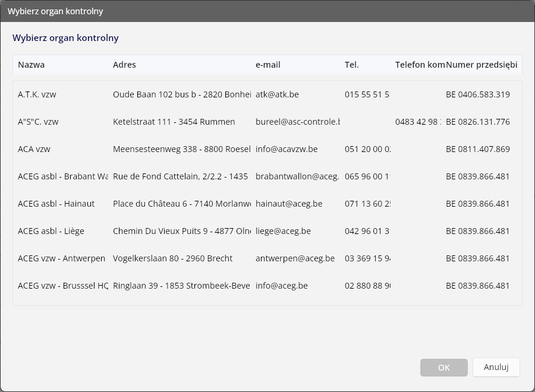Click address Meensesteenweg 338 - 8800
Image resolution: width=535 pixels, height=392 pixels.
[x=182, y=149]
